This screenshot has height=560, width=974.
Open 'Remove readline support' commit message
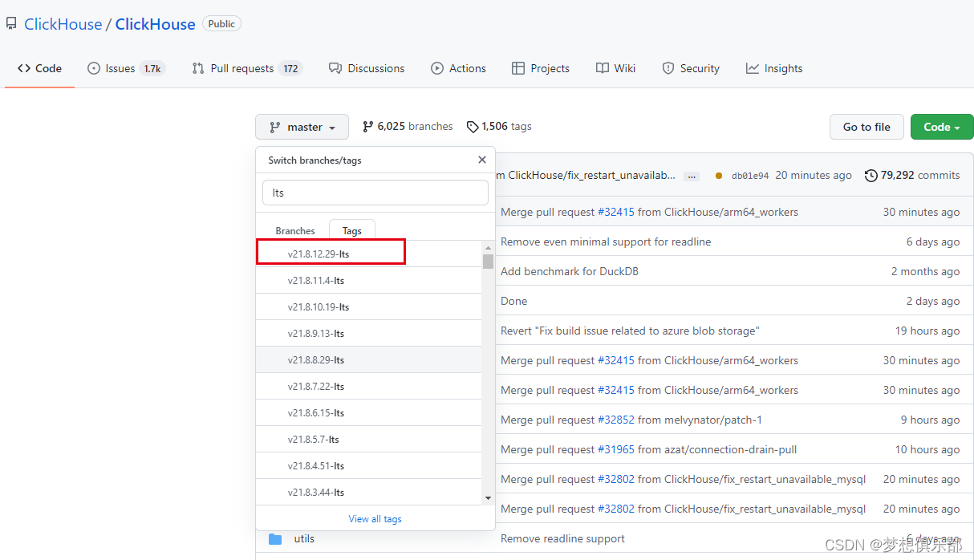pos(562,538)
